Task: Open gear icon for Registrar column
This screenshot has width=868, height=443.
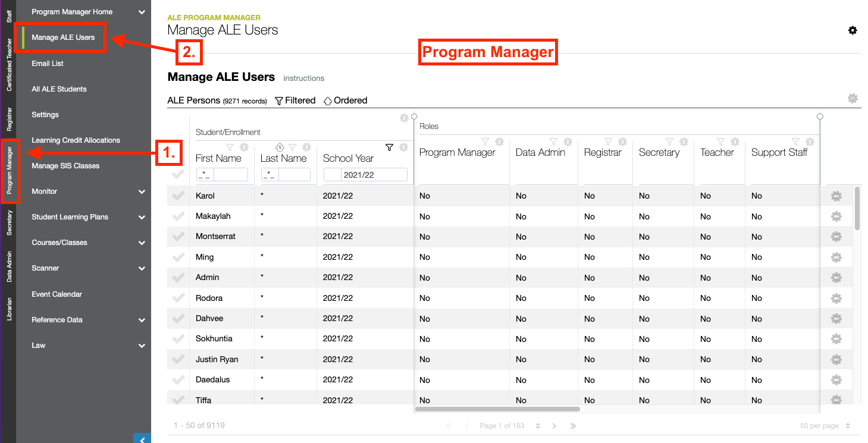Action: [x=622, y=142]
